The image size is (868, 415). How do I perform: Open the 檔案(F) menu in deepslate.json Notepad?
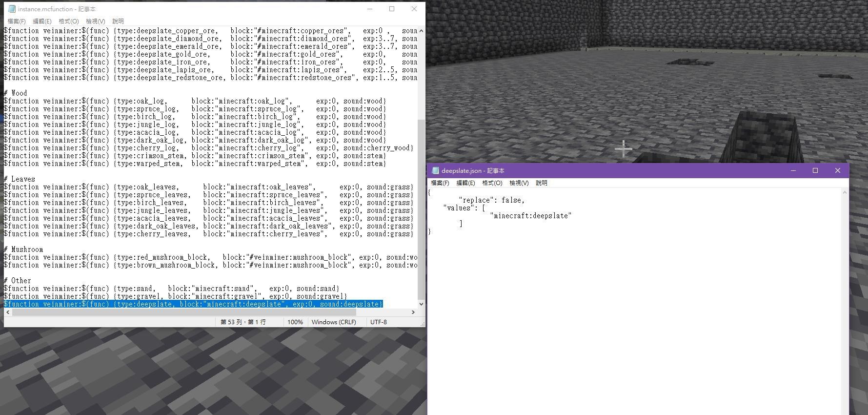pyautogui.click(x=440, y=183)
